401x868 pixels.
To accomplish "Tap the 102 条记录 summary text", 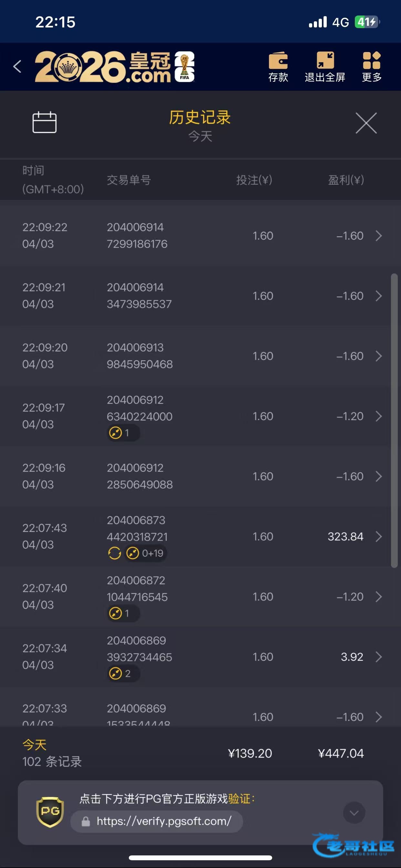I will (52, 761).
